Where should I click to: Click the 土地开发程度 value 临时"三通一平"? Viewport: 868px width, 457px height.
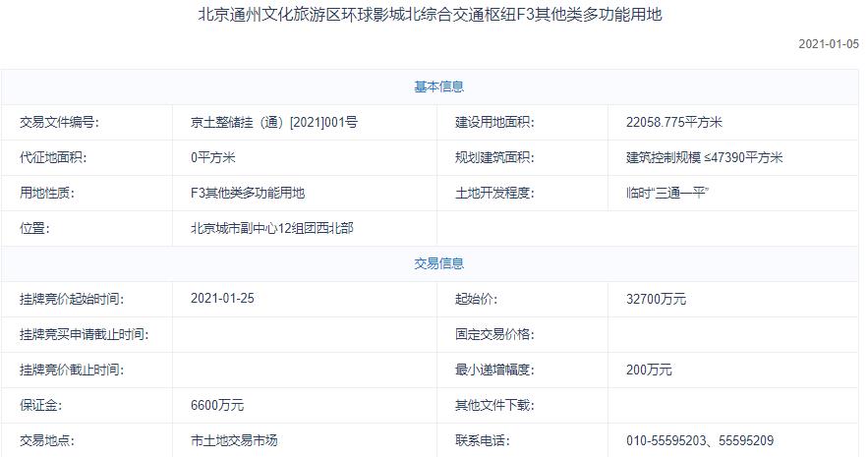[x=666, y=194]
